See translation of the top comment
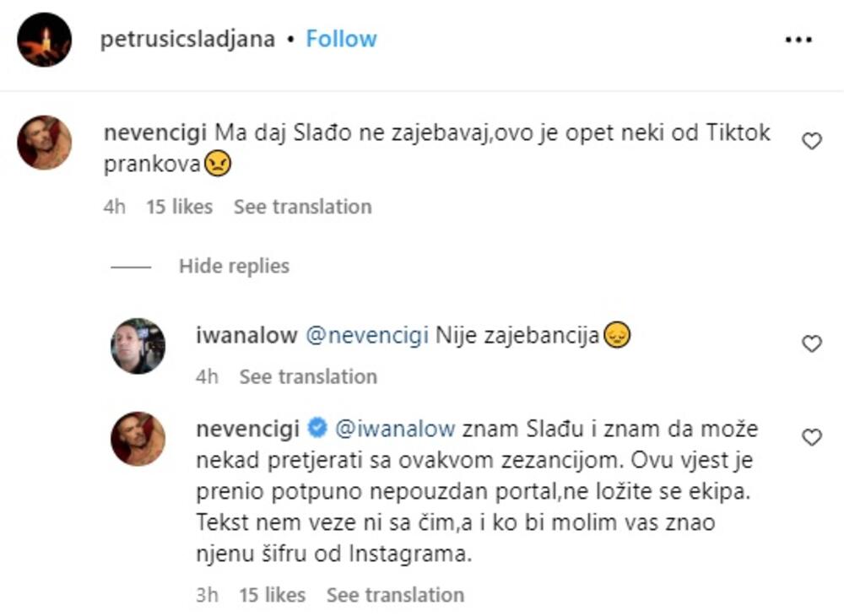The width and height of the screenshot is (844, 616). tap(302, 207)
